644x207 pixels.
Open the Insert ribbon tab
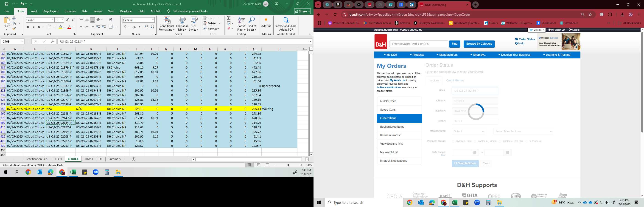point(34,11)
